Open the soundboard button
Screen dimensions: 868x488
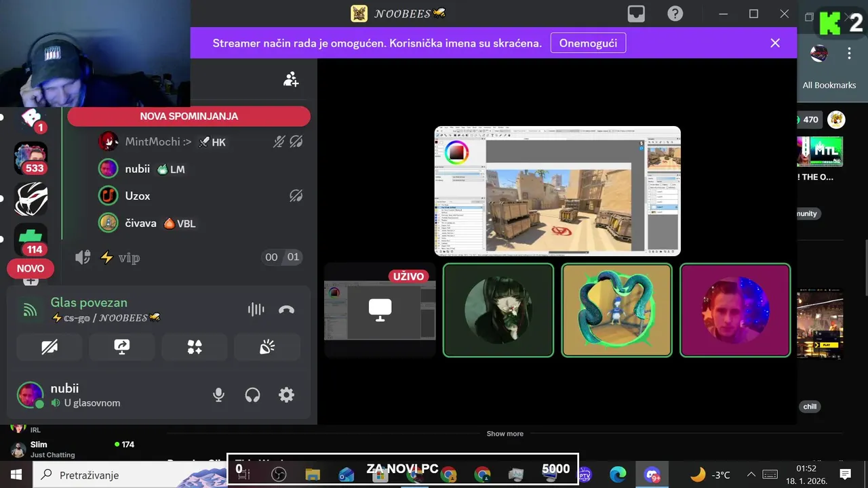pos(267,348)
